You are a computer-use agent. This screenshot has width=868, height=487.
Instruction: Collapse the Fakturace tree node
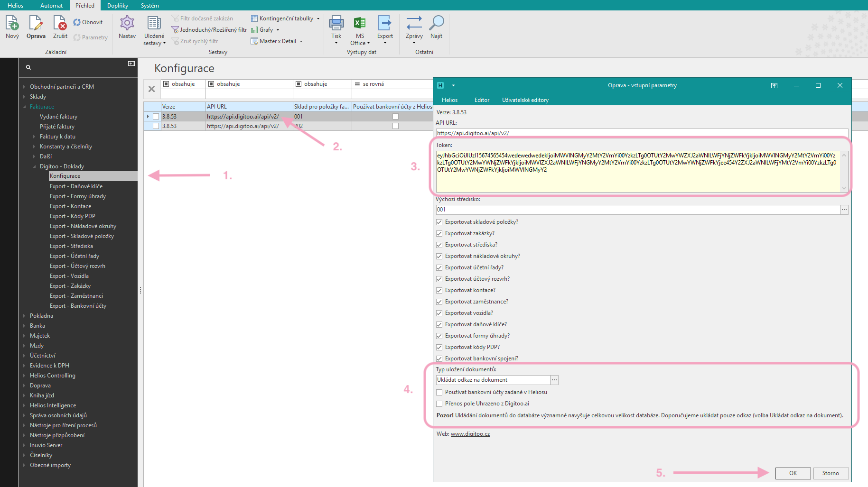click(24, 107)
